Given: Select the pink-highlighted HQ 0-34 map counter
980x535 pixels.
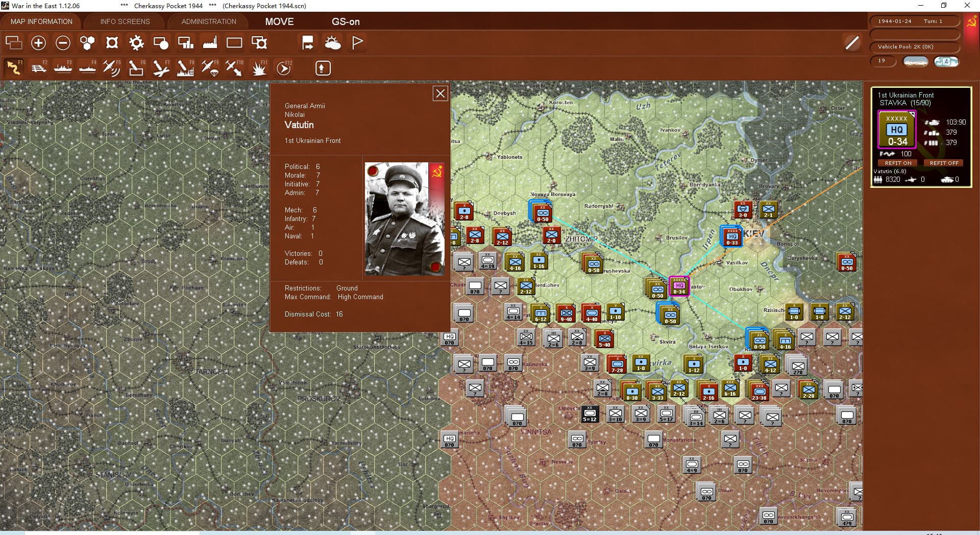Looking at the screenshot, I should click(679, 286).
